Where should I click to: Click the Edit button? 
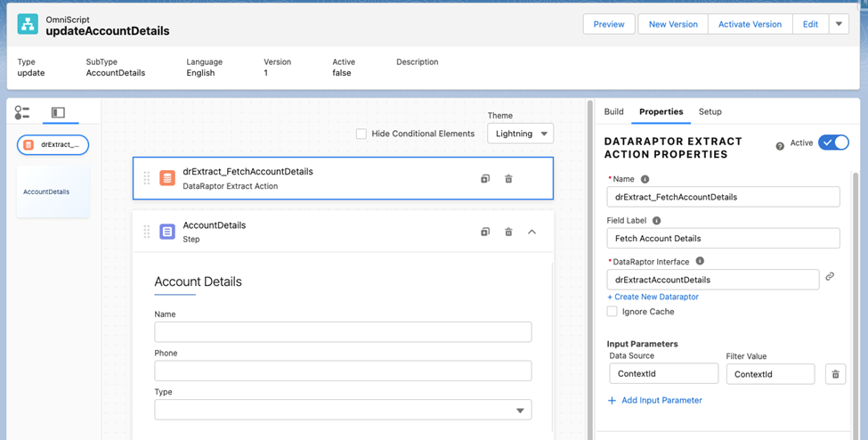pyautogui.click(x=810, y=24)
